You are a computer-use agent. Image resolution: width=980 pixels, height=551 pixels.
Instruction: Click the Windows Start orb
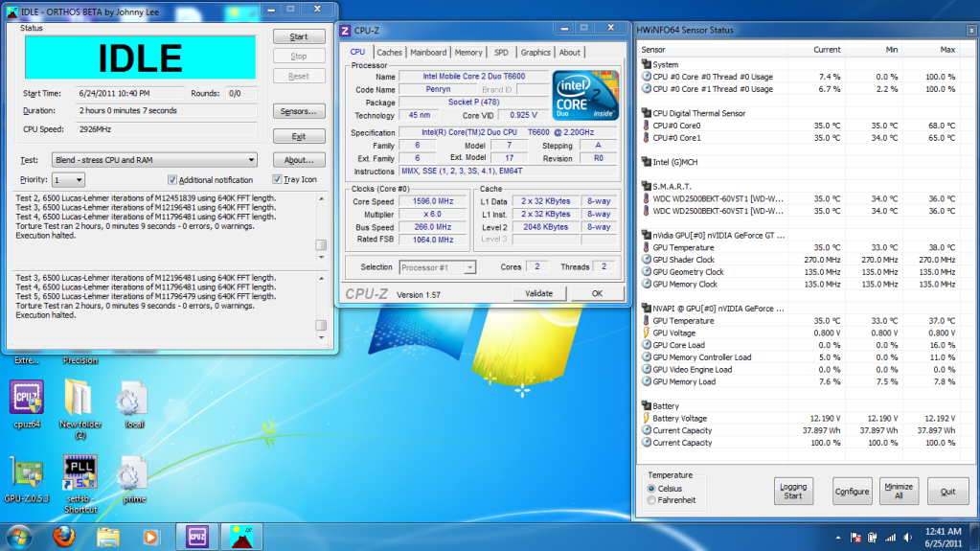(x=18, y=537)
